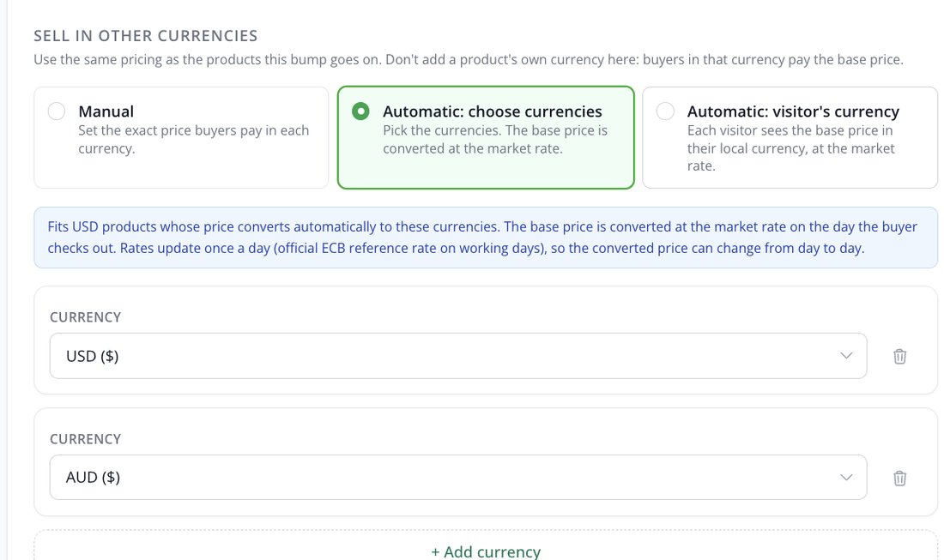Delete the USD currency row
944x560 pixels.
click(x=899, y=356)
